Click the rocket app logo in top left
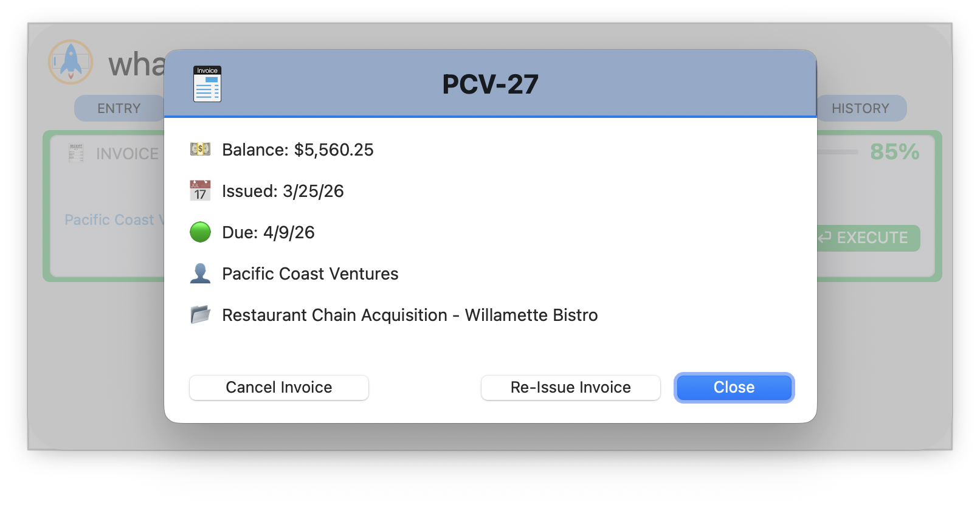The width and height of the screenshot is (980, 513). tap(70, 63)
